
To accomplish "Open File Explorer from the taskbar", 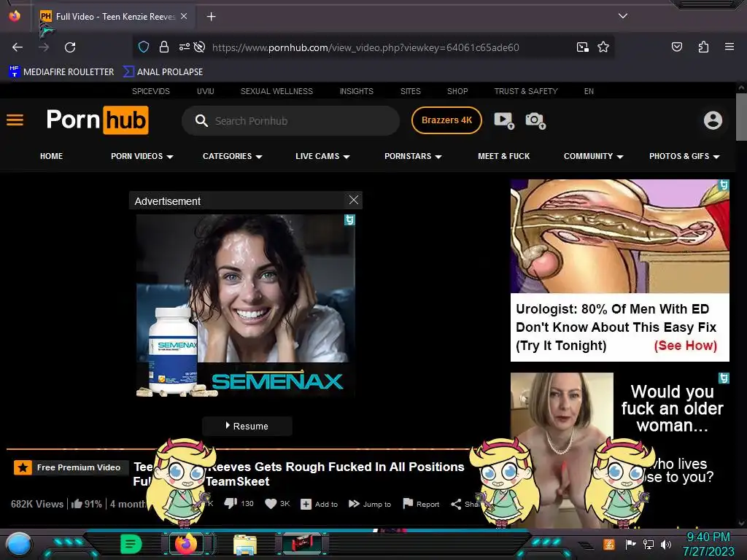I will coord(245,545).
